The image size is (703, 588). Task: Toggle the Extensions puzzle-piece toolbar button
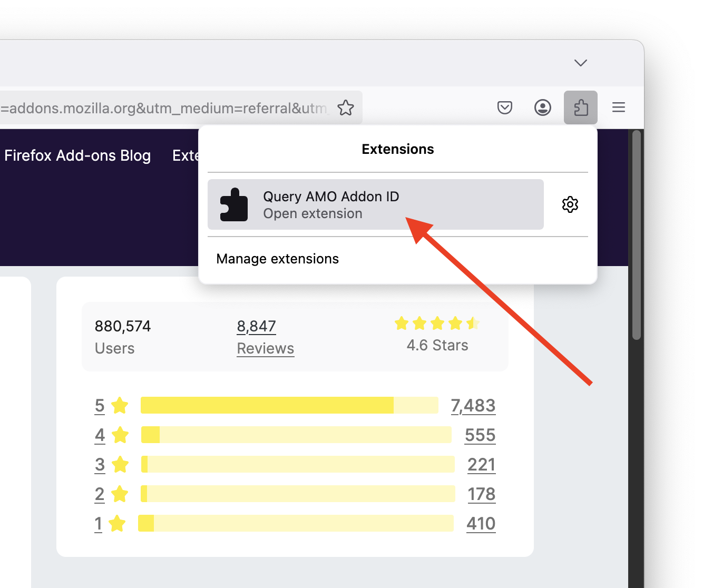[x=581, y=107]
